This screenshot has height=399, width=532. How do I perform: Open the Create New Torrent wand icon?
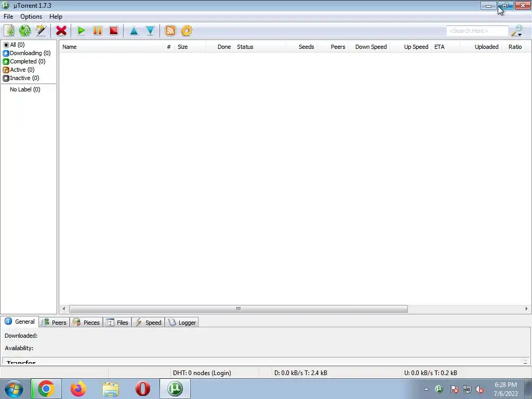point(41,31)
